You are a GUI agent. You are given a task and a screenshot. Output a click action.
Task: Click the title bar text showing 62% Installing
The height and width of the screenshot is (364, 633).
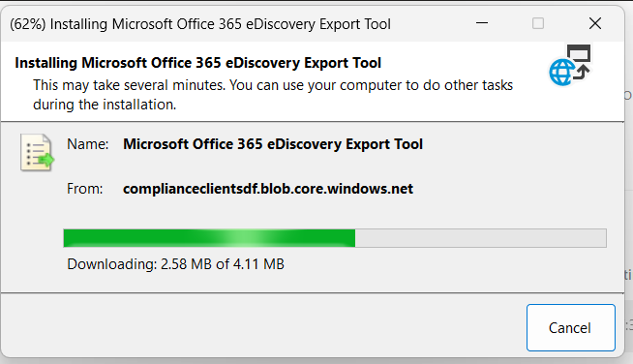pyautogui.click(x=200, y=24)
